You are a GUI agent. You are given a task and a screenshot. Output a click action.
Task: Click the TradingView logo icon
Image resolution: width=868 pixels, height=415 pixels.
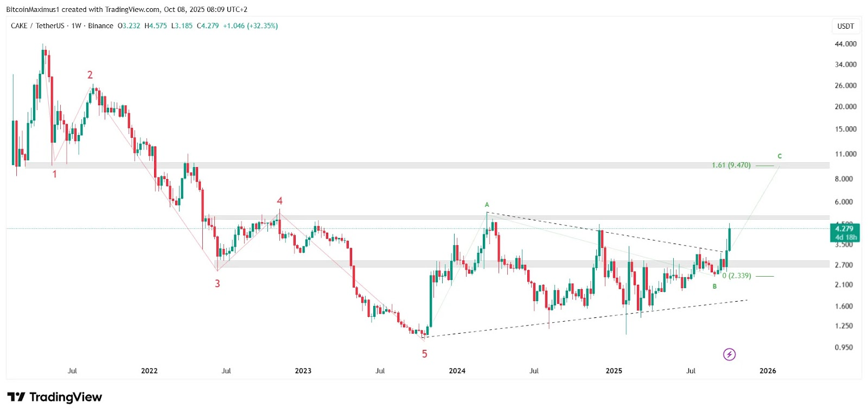(16, 397)
